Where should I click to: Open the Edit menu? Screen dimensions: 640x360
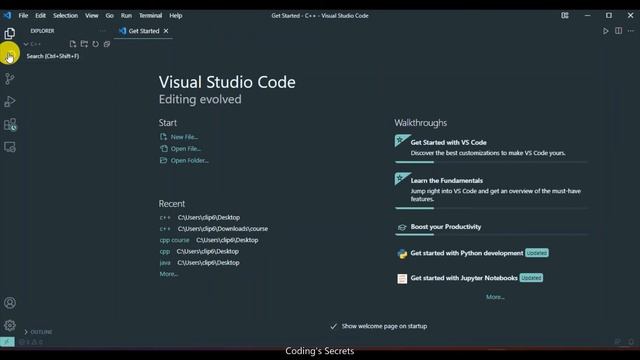pos(40,16)
